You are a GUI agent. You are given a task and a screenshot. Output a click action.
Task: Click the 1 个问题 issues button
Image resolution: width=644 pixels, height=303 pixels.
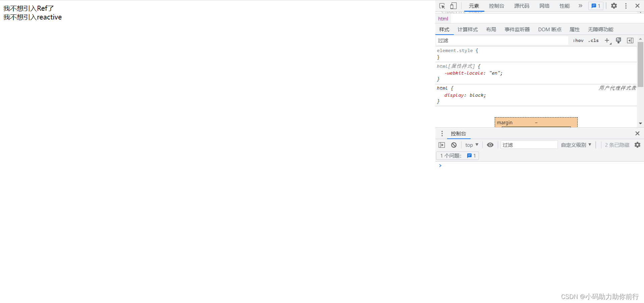tap(458, 156)
